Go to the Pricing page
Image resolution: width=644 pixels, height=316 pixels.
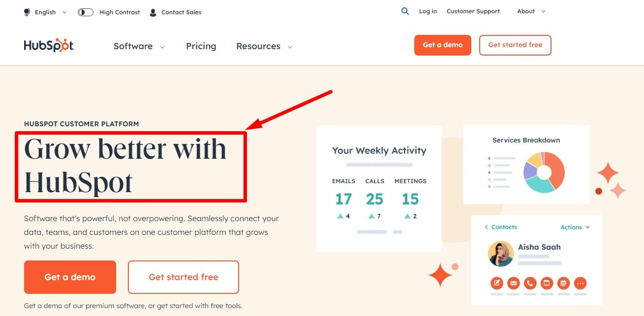coord(201,46)
